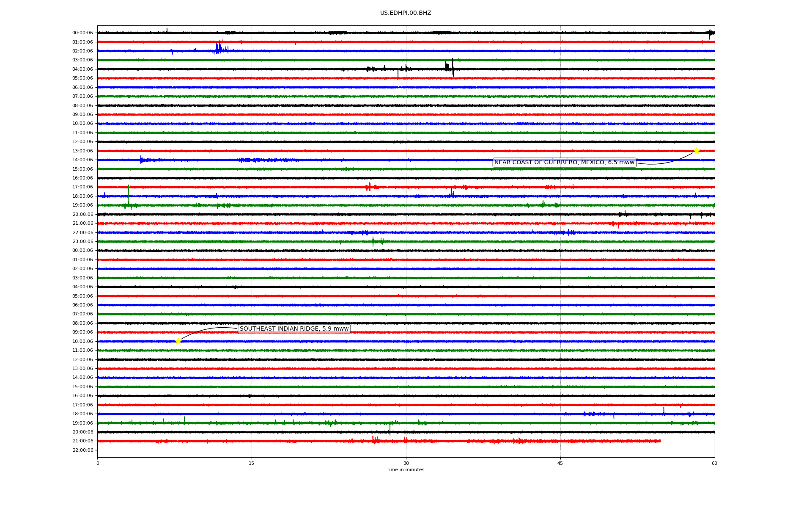Click the 22:00:06 label at bottom of axis

(x=82, y=450)
